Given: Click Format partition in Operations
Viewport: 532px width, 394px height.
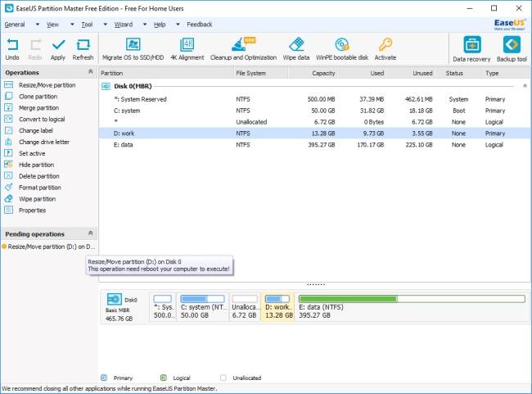Looking at the screenshot, I should pyautogui.click(x=40, y=188).
